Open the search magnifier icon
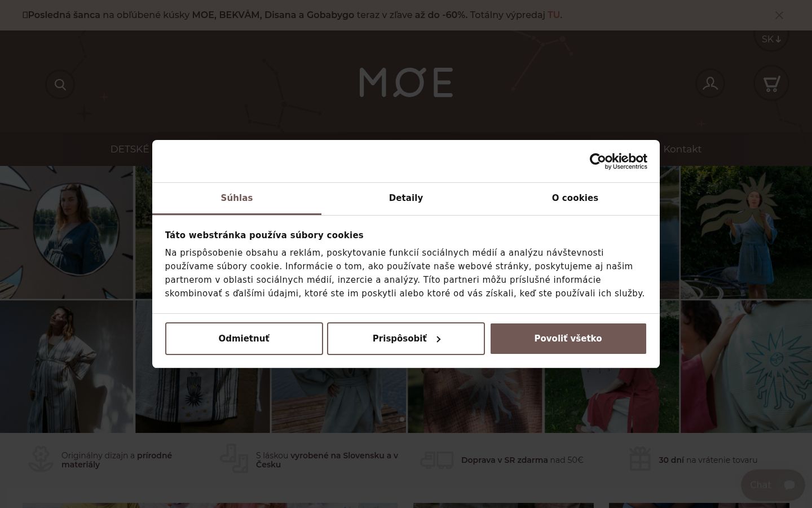 [x=60, y=85]
